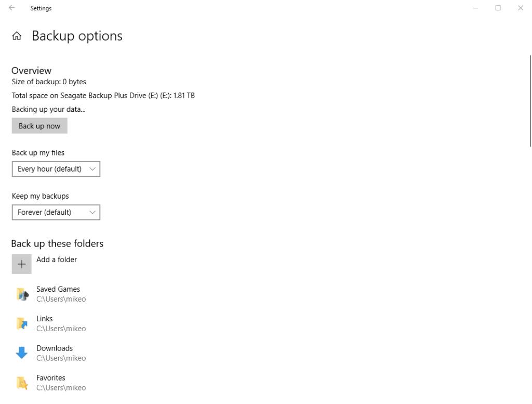Select the Links backup entry

point(44,323)
